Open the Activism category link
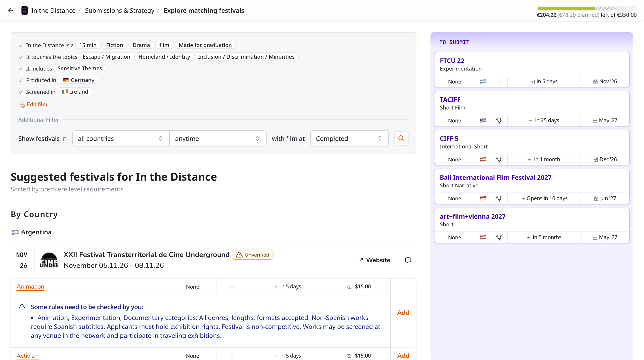 point(28,356)
